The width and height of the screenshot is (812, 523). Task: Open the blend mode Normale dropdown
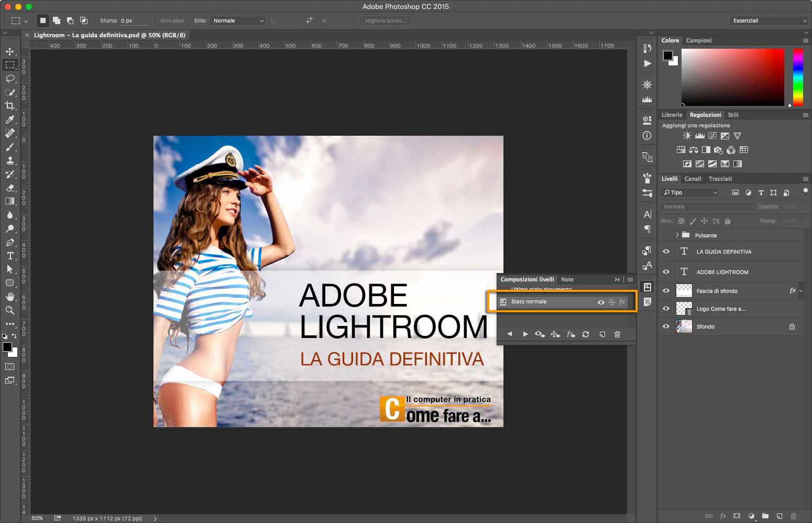(x=707, y=207)
